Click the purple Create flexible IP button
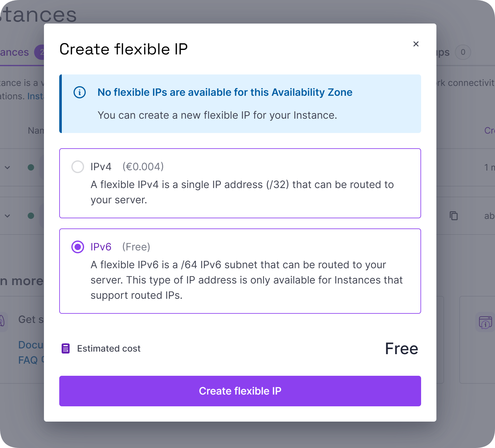Viewport: 495px width, 448px height. pos(240,391)
